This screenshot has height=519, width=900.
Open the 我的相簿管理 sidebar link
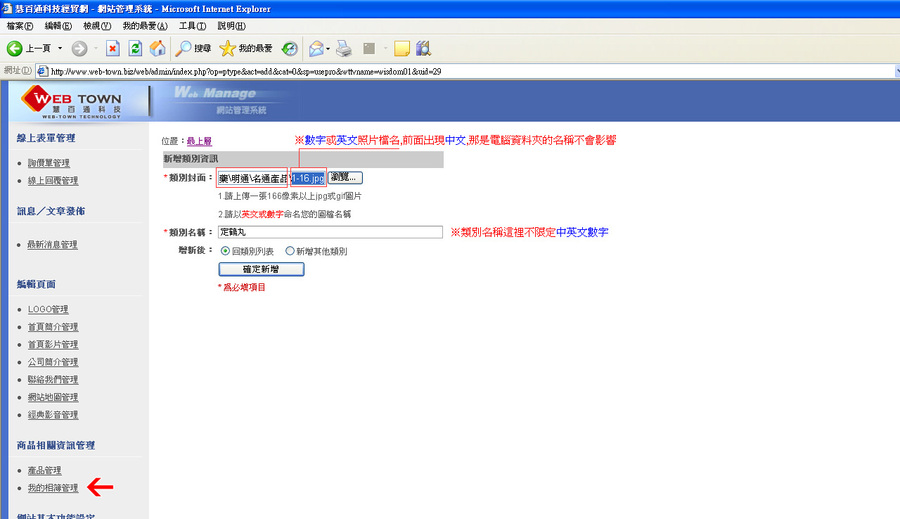(53, 488)
